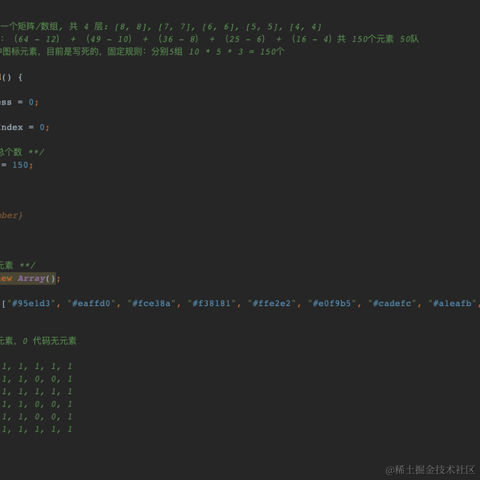Click the highlighted Array() constructor call
This screenshot has height=480, width=480.
tap(37, 278)
